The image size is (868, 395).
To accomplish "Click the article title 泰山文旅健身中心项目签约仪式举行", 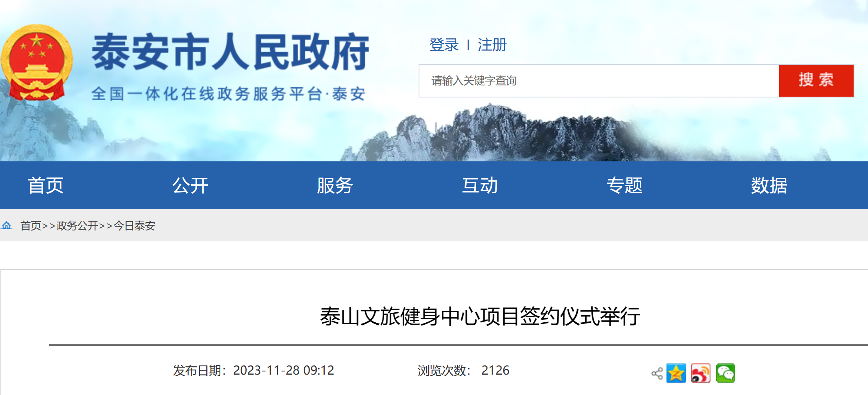I will point(480,316).
